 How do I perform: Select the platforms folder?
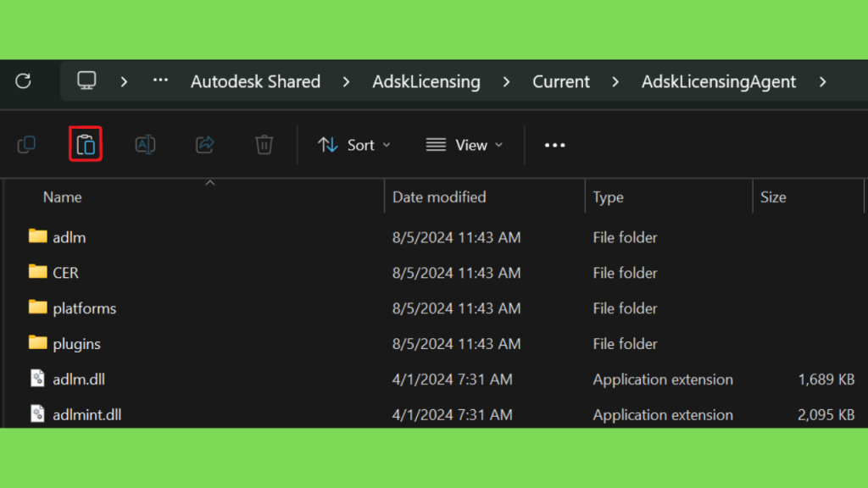pyautogui.click(x=84, y=308)
